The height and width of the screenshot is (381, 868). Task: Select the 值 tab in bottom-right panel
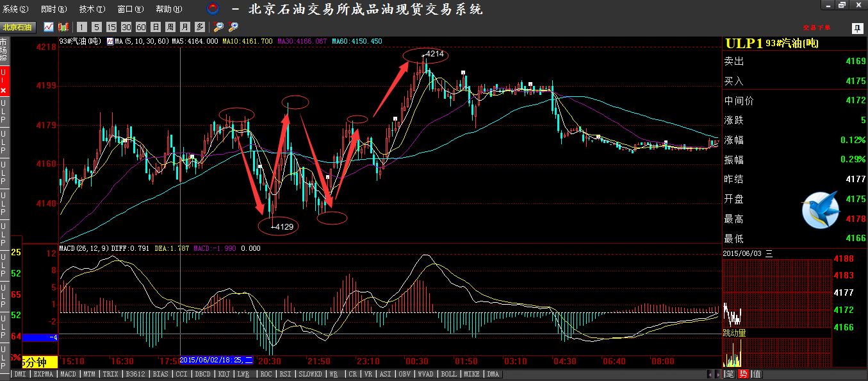tap(756, 374)
